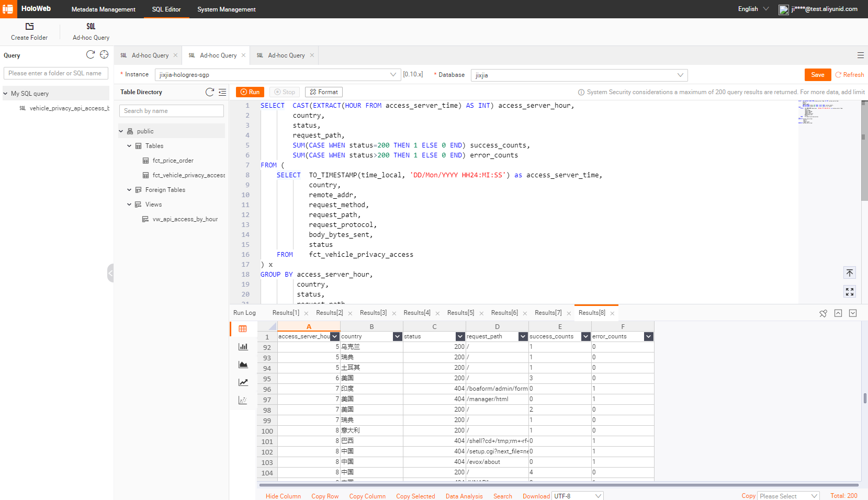Click the Search by name field
The image size is (868, 500).
(x=172, y=111)
